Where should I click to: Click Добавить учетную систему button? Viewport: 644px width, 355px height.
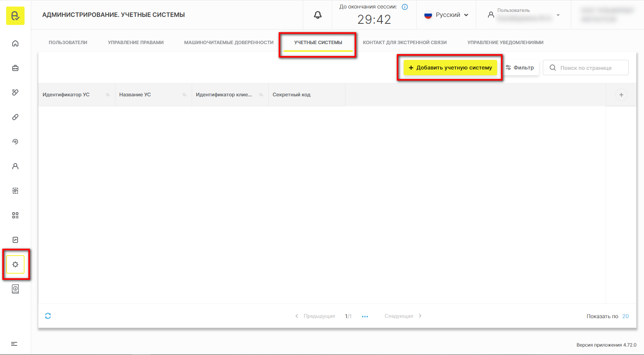450,68
